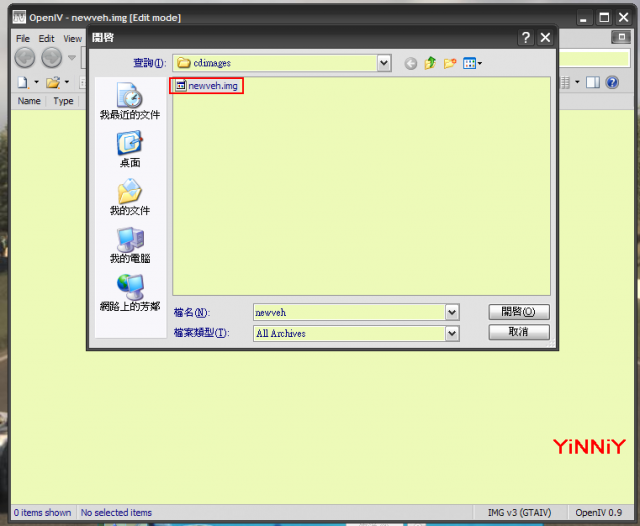
Task: Click OpenIV back navigation arrow
Action: 25,58
